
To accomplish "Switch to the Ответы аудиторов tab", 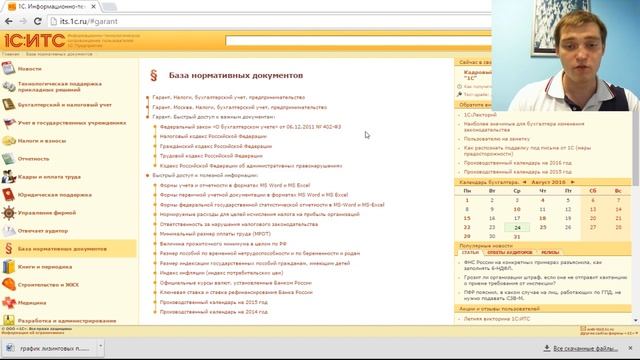I will 509,252.
